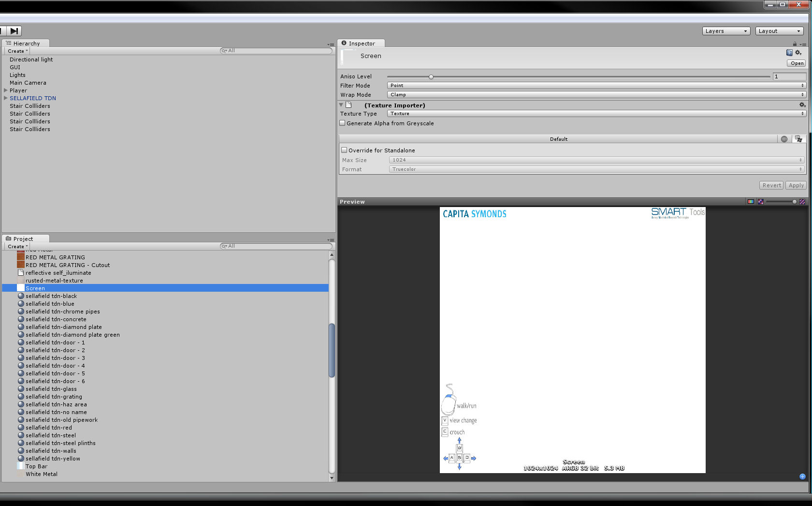The width and height of the screenshot is (812, 506).
Task: Toggle the RGB channel icon in Preview bar
Action: click(751, 202)
